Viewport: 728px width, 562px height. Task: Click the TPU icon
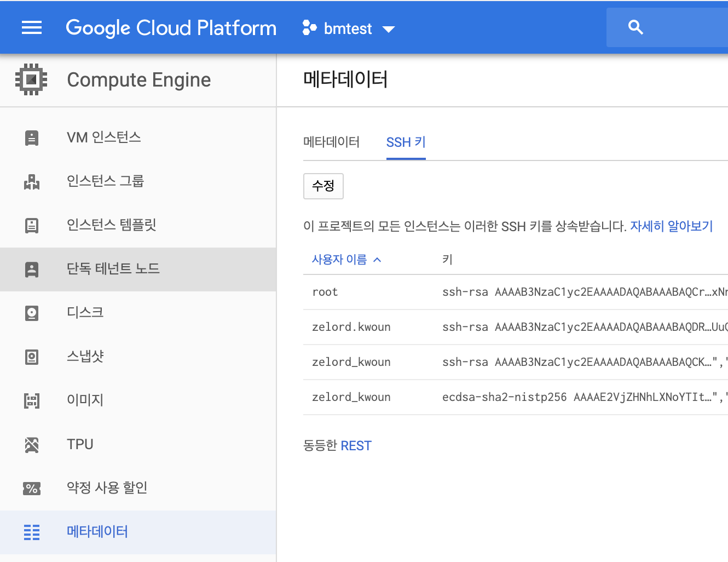[32, 444]
